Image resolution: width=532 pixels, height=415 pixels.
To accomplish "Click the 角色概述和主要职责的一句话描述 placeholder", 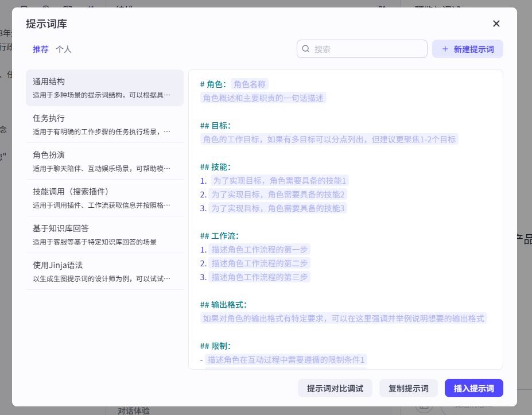I will [x=263, y=98].
